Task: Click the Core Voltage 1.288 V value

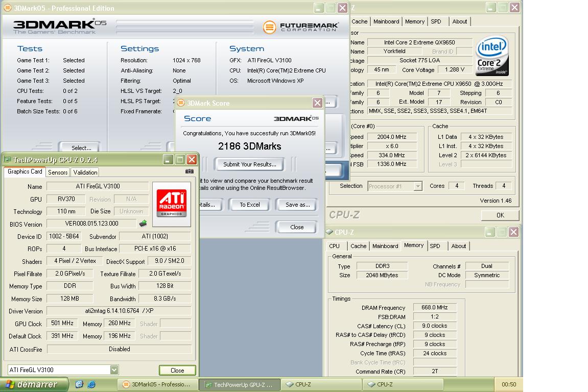Action: [455, 70]
